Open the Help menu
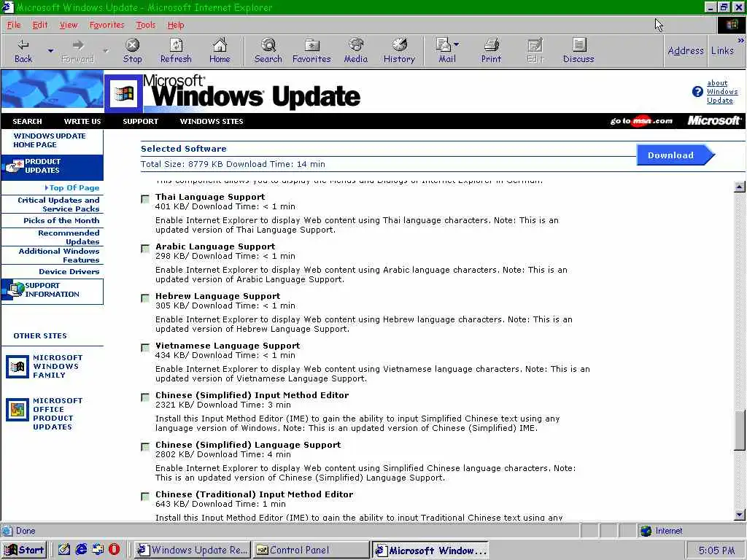747x560 pixels. click(x=175, y=25)
